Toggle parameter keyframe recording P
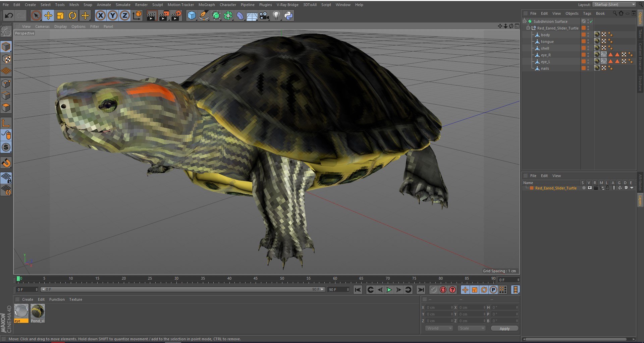The width and height of the screenshot is (644, 343). [493, 290]
